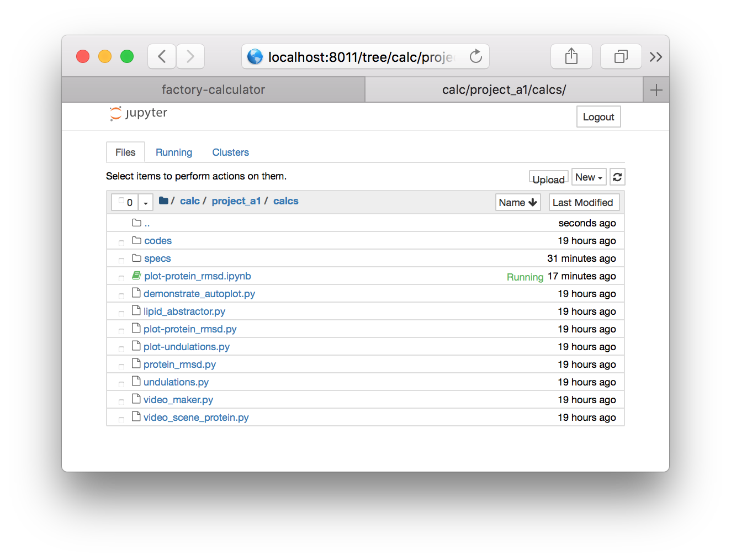Click the Upload button
Screen dimensions: 731x560
549,178
